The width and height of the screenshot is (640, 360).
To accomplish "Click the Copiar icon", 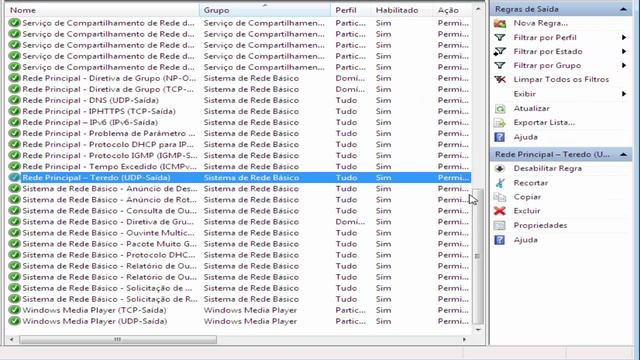I will tap(500, 197).
